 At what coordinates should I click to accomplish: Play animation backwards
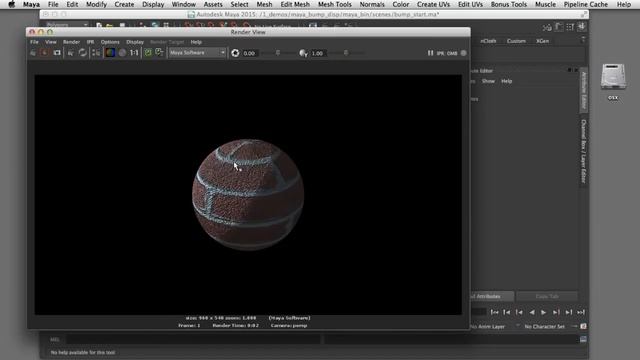point(532,312)
